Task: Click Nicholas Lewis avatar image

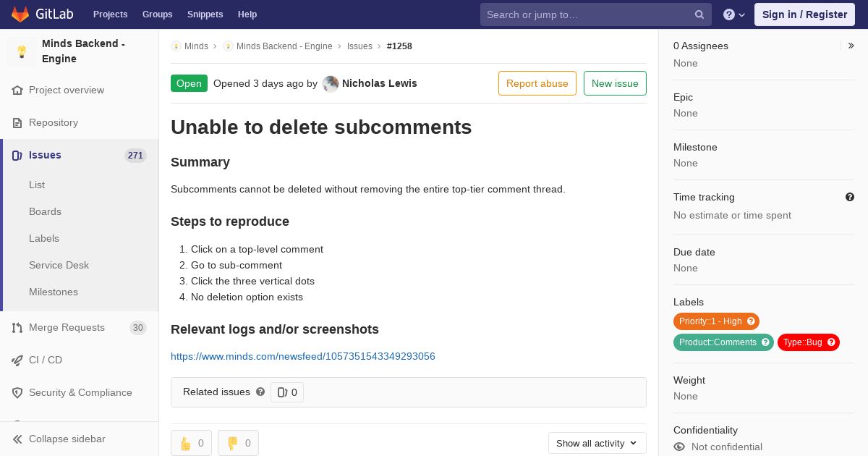Action: [331, 84]
